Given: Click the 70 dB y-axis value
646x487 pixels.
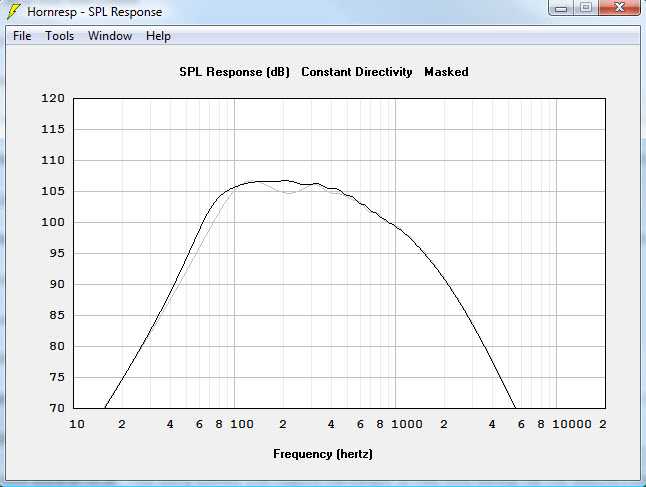Looking at the screenshot, I should 57,408.
